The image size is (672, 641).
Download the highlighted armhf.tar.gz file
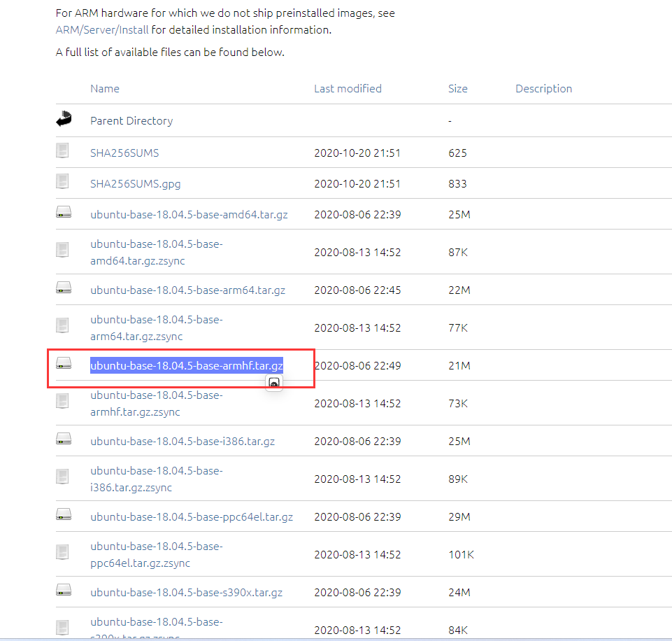coord(187,366)
